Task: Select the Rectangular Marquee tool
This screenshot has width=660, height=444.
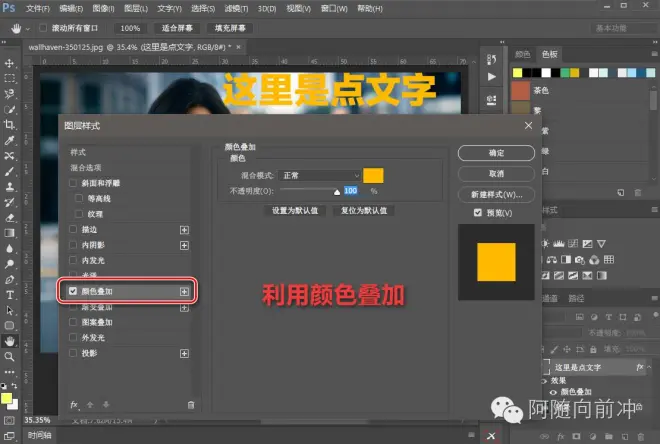Action: click(x=9, y=78)
